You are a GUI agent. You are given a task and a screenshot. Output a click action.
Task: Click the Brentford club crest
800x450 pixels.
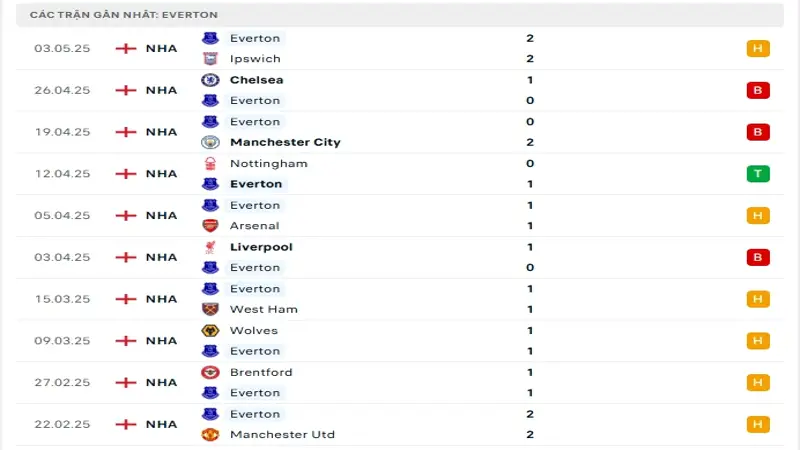pos(210,372)
